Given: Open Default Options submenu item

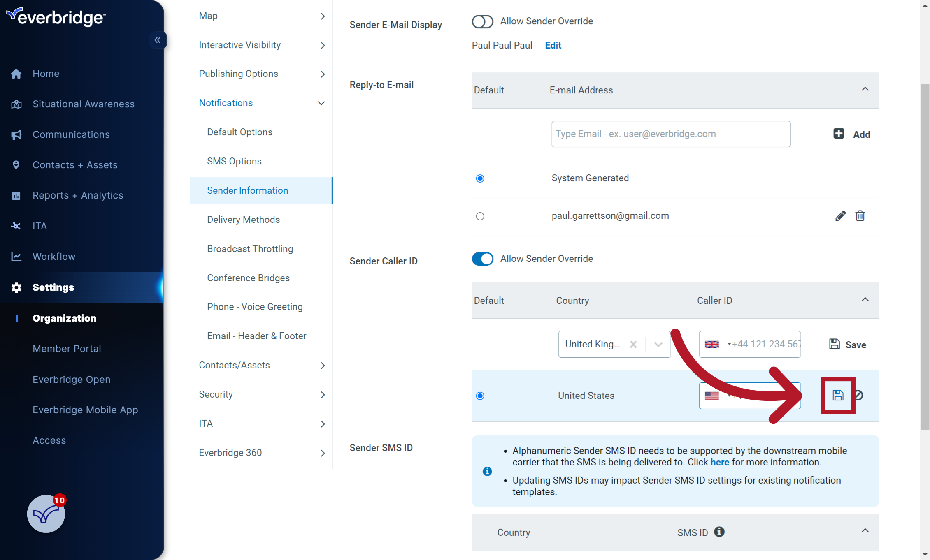Looking at the screenshot, I should pyautogui.click(x=240, y=132).
